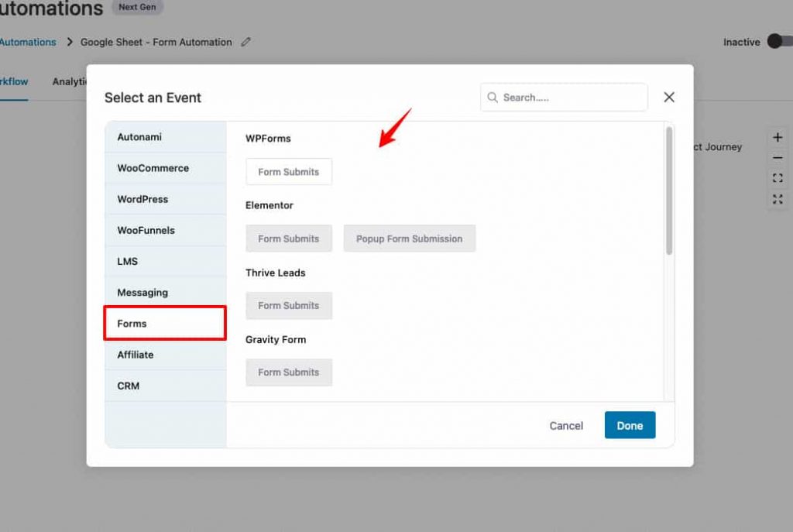Image resolution: width=793 pixels, height=532 pixels.
Task: Collapse workflow canvas view icon
Action: [778, 199]
